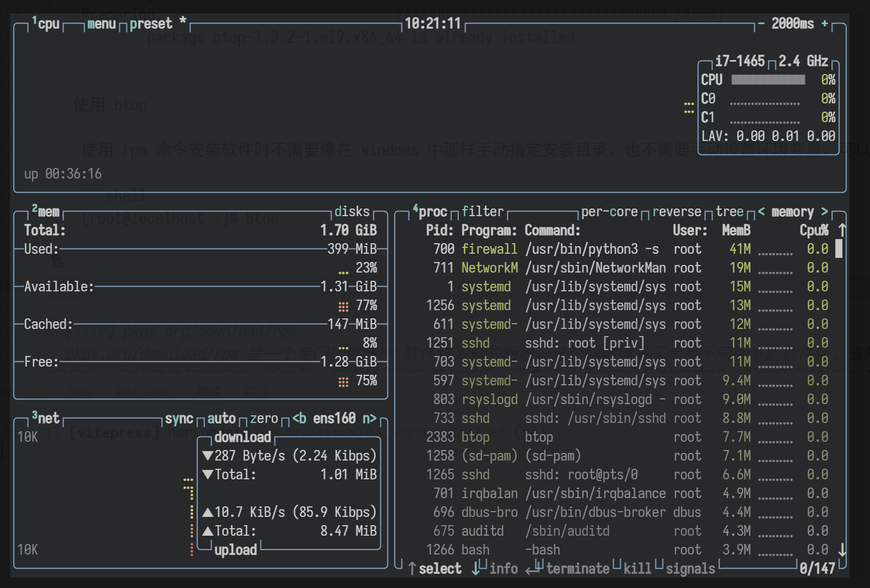The width and height of the screenshot is (870, 588).
Task: Click the Cpu% column header
Action: (814, 230)
